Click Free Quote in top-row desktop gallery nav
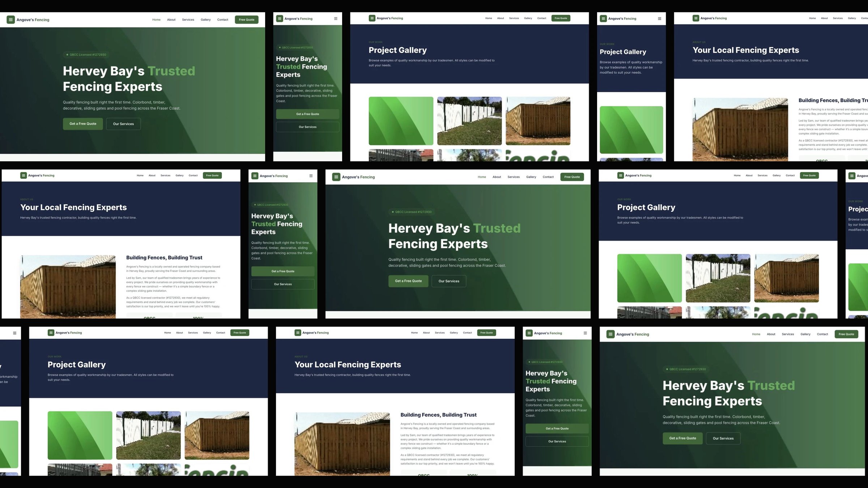This screenshot has width=868, height=488. (x=561, y=18)
